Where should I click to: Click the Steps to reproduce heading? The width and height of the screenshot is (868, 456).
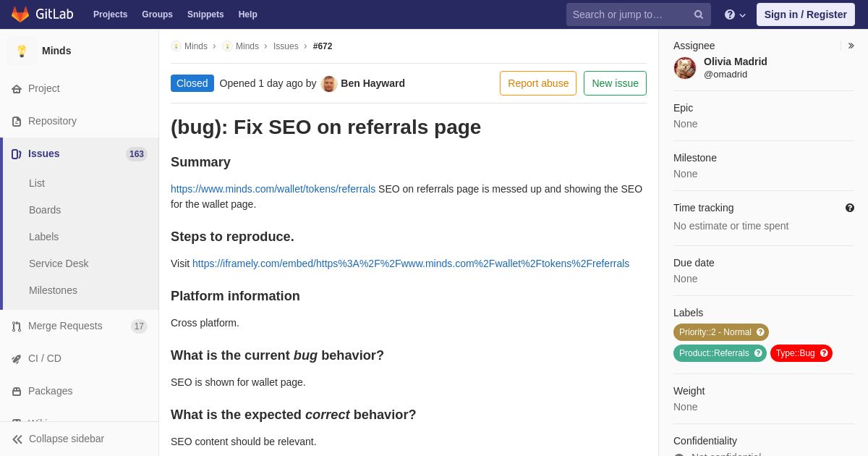(x=232, y=237)
